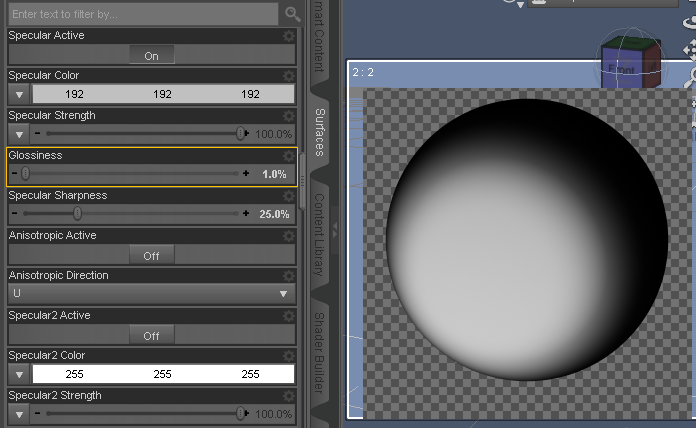696x428 pixels.
Task: Open Specular Sharpness settings gear
Action: click(289, 196)
